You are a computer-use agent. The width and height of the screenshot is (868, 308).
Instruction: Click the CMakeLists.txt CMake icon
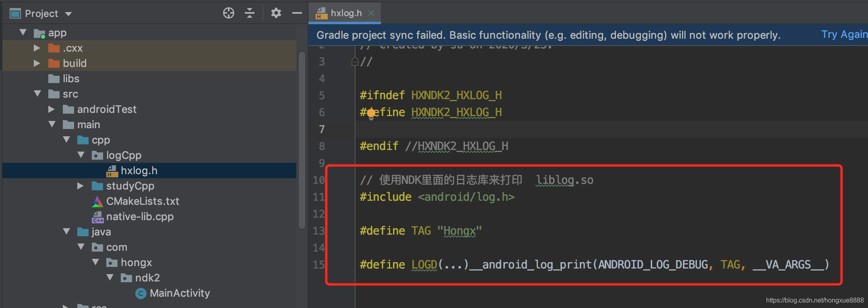point(97,202)
